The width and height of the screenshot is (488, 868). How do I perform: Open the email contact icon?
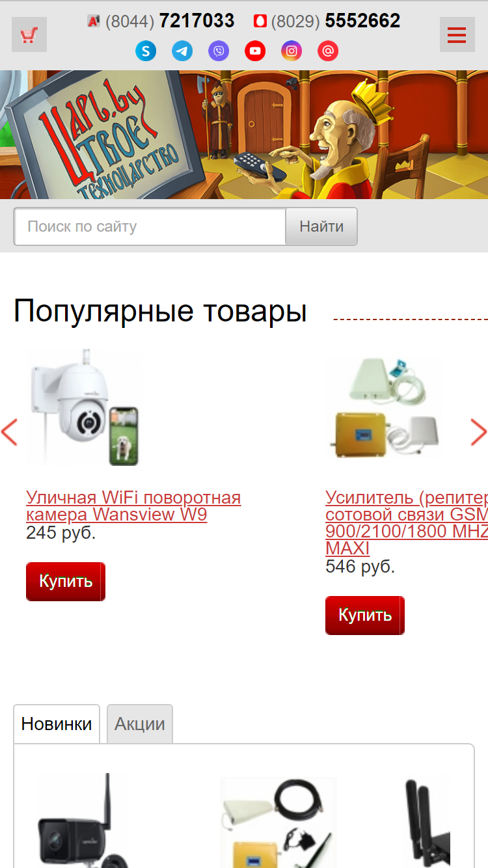tap(328, 51)
